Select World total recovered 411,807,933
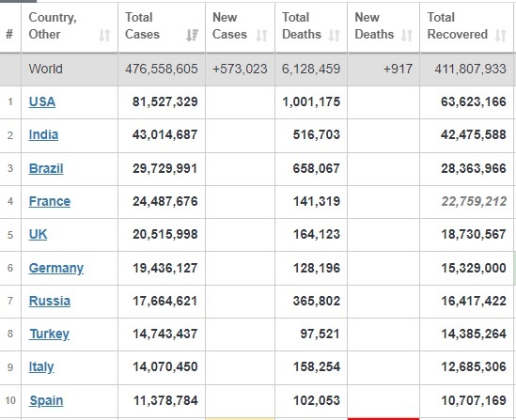This screenshot has width=516, height=420. [470, 70]
